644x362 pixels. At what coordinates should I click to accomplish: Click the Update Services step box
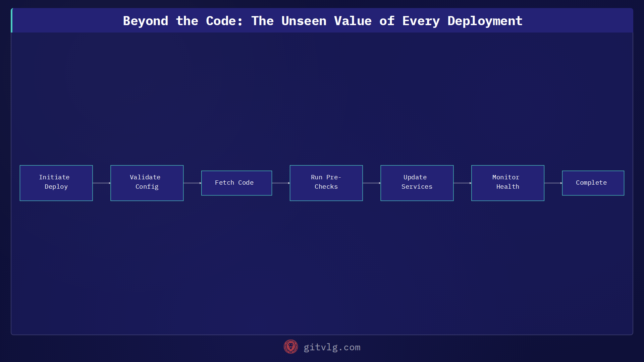417,183
